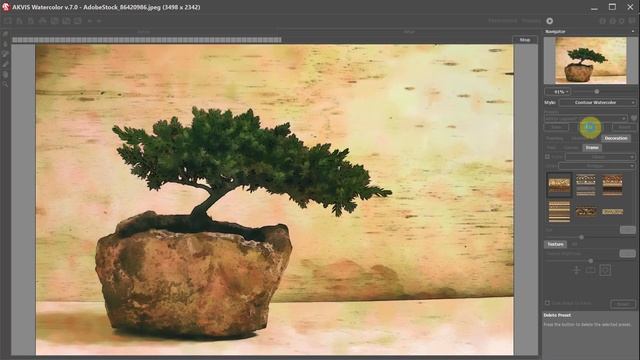Toggle the scale image checkbox at panel bottom
This screenshot has height=360, width=640.
point(547,303)
